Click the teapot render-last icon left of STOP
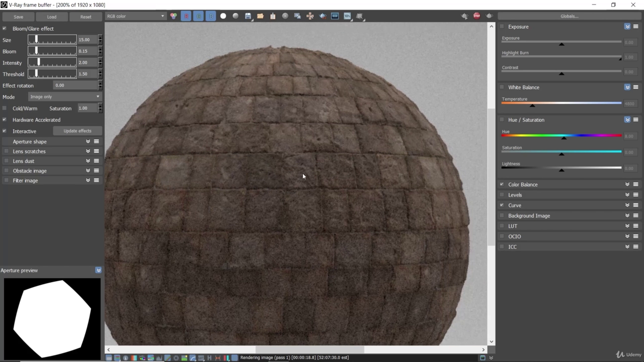 tap(464, 16)
